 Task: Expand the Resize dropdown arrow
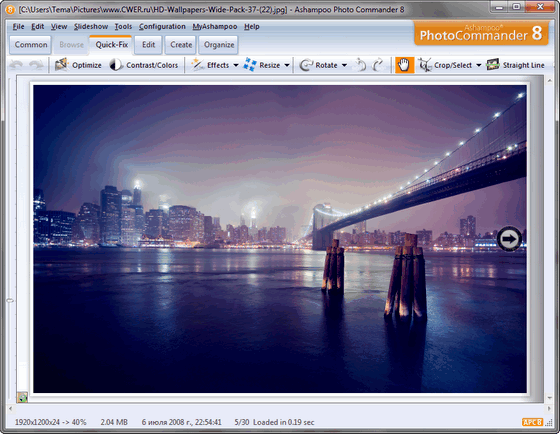tap(287, 65)
